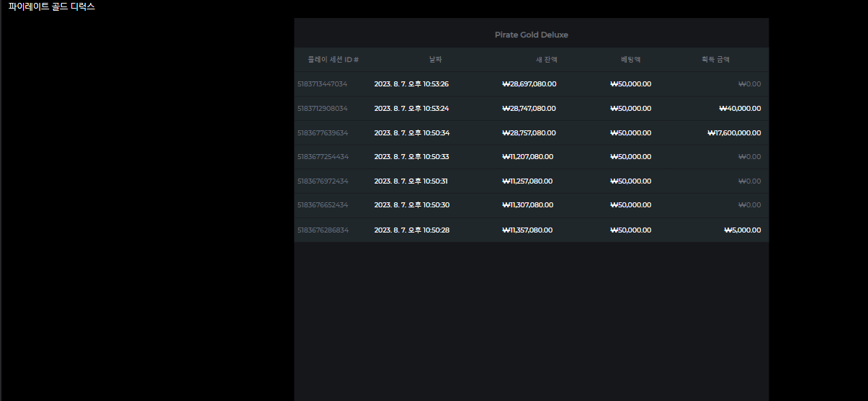Image resolution: width=868 pixels, height=401 pixels.
Task: Click the 베팅액 column header
Action: 630,60
